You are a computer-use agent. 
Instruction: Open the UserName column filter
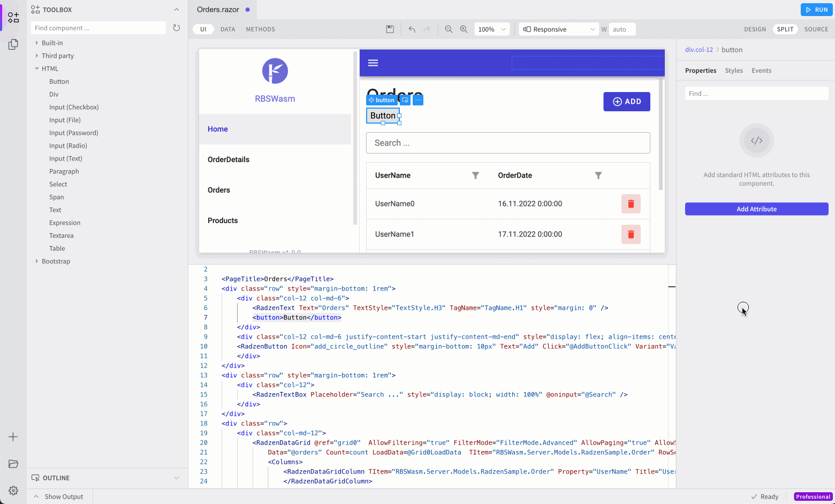[475, 175]
